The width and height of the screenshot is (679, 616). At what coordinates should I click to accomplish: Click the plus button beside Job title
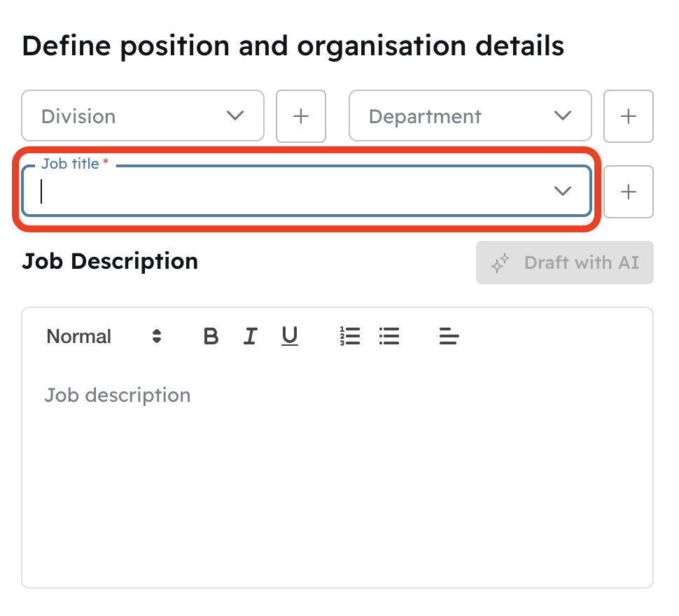coord(629,192)
